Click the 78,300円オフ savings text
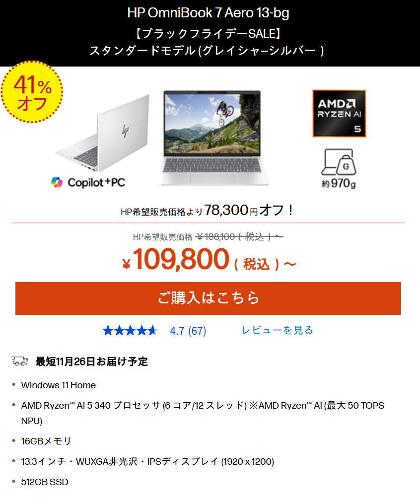This screenshot has height=504, width=420. 249,210
